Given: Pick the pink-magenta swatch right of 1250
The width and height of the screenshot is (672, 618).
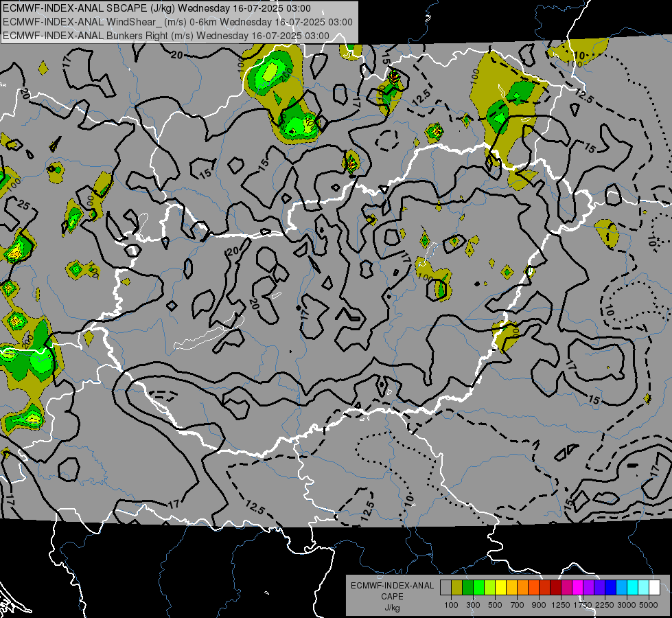Looking at the screenshot, I should [566, 588].
